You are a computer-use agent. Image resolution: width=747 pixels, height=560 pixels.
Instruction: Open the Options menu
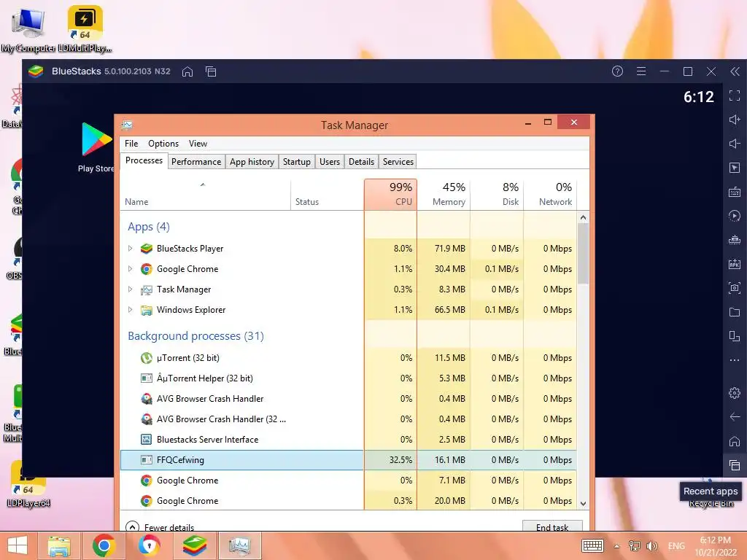(x=163, y=144)
